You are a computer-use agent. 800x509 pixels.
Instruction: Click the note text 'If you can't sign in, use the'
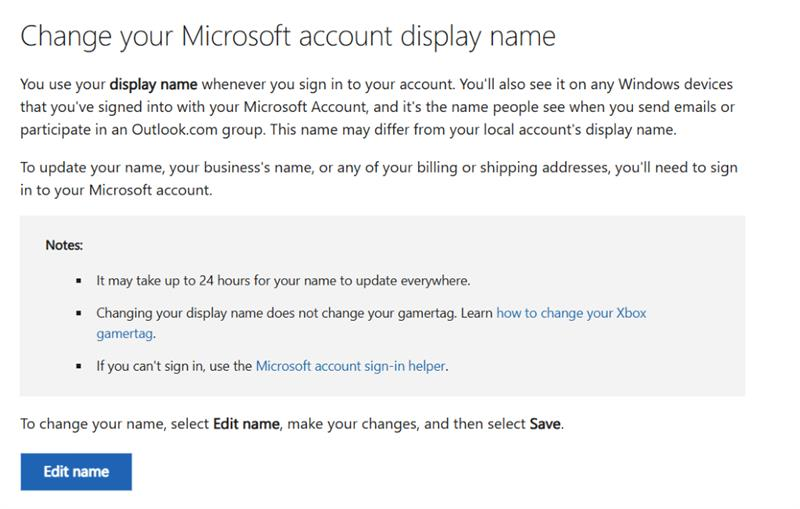[x=174, y=366]
